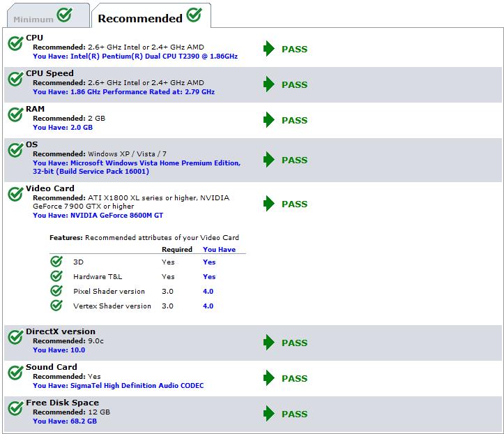Click the green checkmark beside Free Disk Space
Image resolution: width=504 pixels, height=434 pixels.
15,408
